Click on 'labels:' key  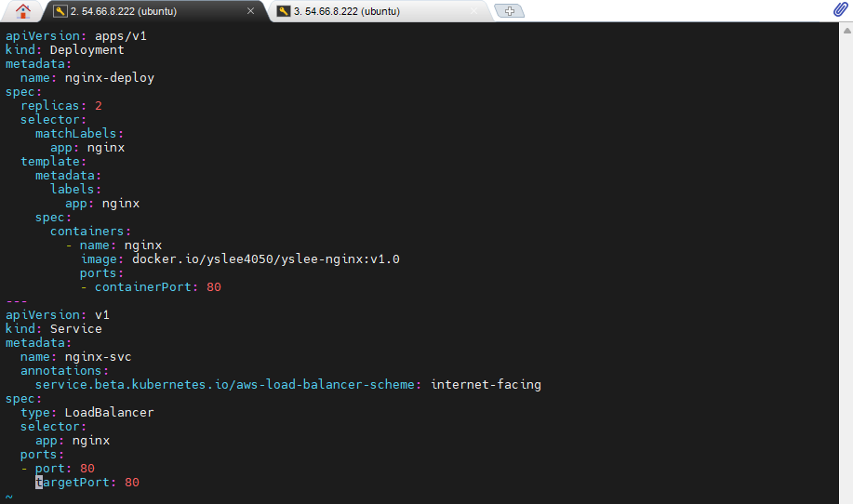(75, 189)
